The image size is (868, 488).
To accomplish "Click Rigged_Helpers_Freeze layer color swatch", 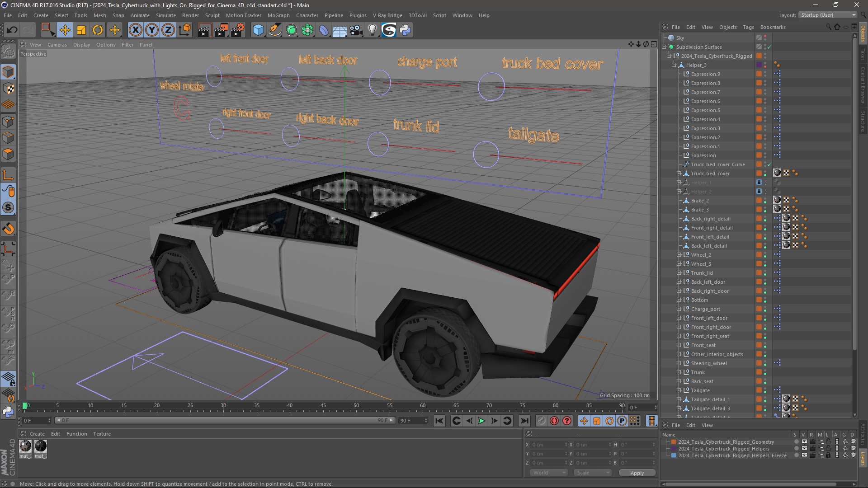I will [x=674, y=455].
